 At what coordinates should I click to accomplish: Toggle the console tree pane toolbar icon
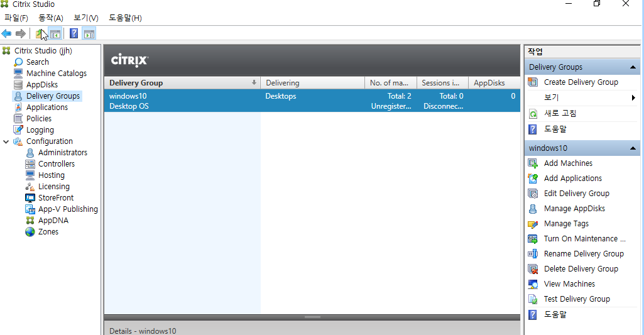coord(55,34)
